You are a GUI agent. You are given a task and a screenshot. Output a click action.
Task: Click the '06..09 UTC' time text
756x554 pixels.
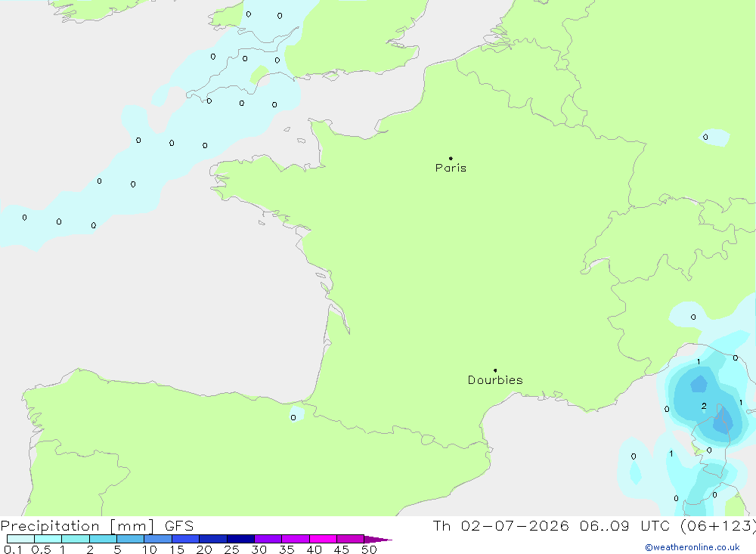tap(624, 525)
